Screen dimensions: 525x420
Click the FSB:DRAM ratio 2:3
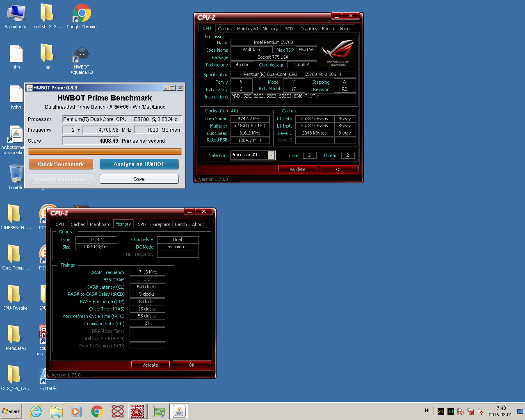147,279
